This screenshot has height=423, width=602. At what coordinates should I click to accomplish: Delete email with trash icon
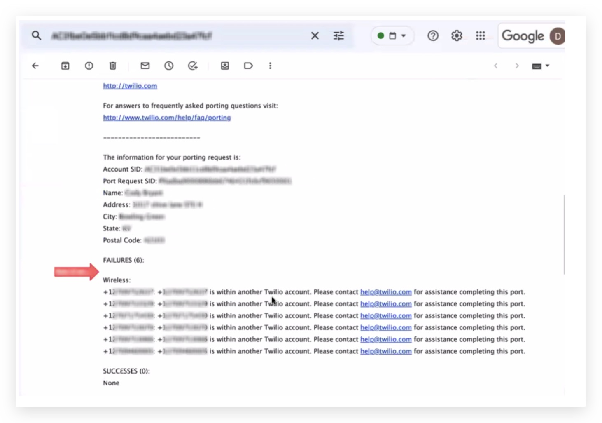[112, 66]
